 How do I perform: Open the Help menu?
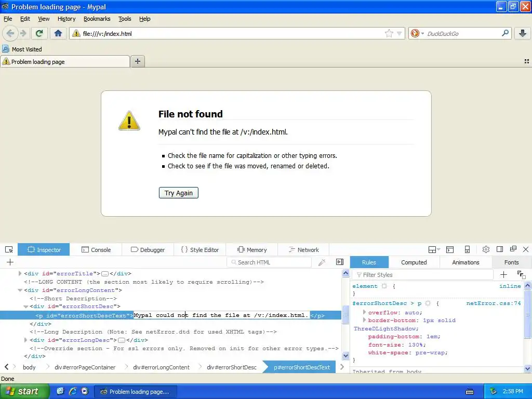pos(144,19)
